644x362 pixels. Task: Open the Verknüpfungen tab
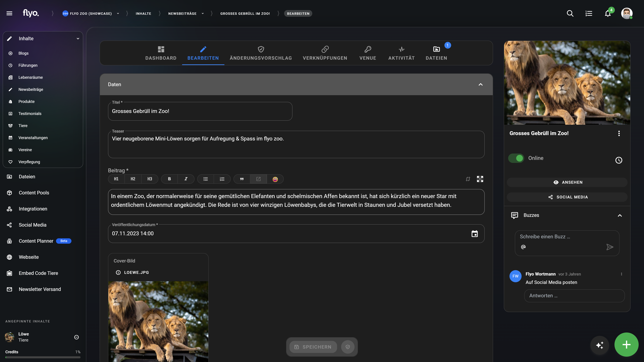pyautogui.click(x=325, y=53)
